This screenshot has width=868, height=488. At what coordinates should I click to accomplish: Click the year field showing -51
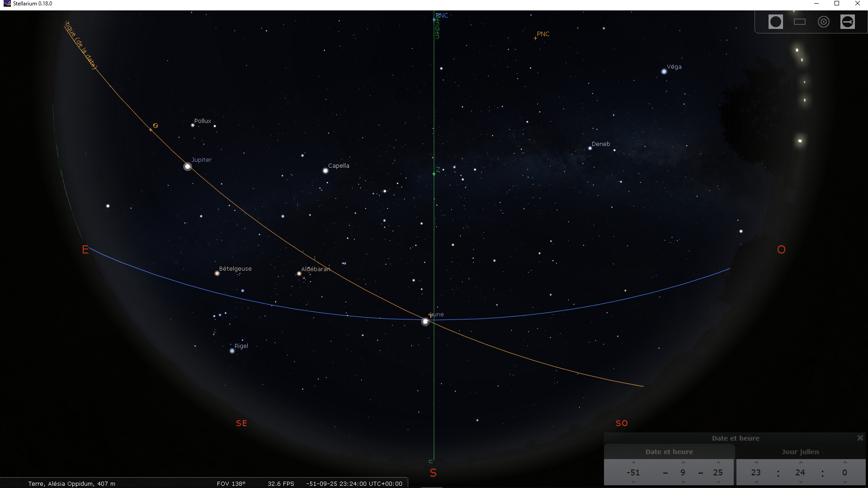[633, 472]
